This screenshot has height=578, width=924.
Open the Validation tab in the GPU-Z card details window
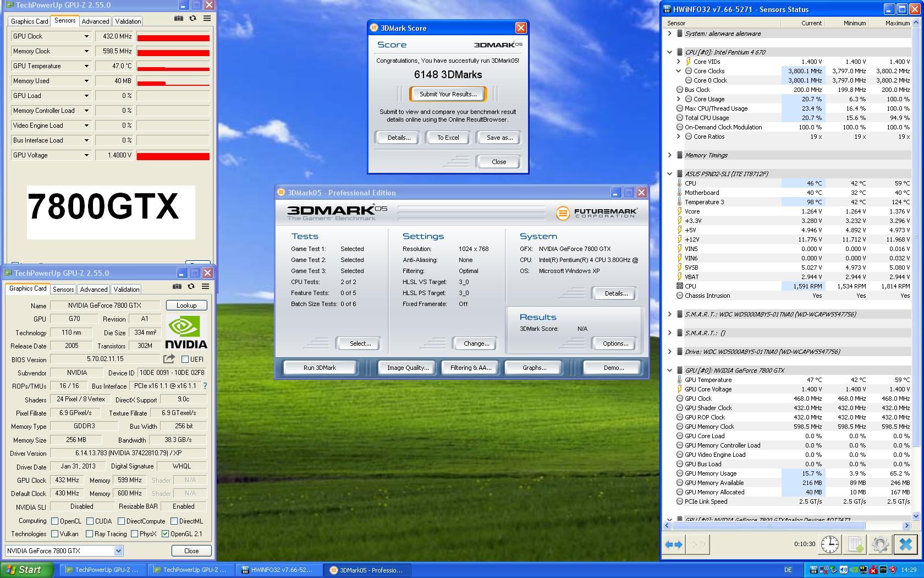coord(127,290)
